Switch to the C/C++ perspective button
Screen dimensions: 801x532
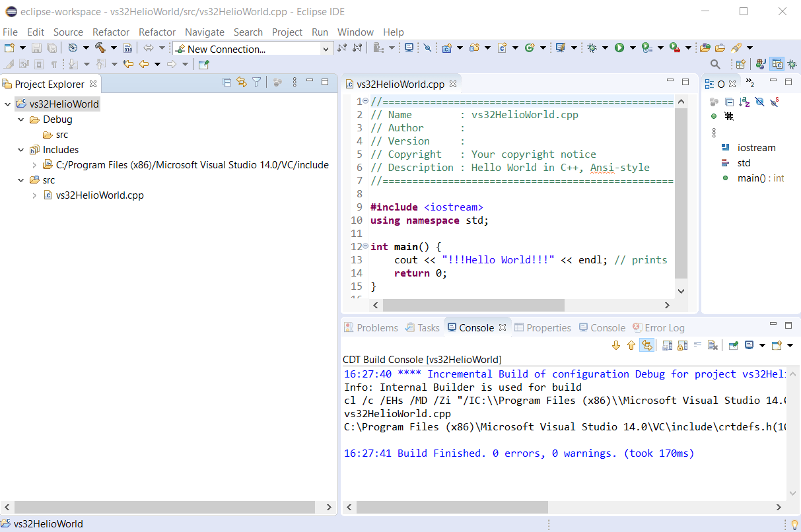777,64
